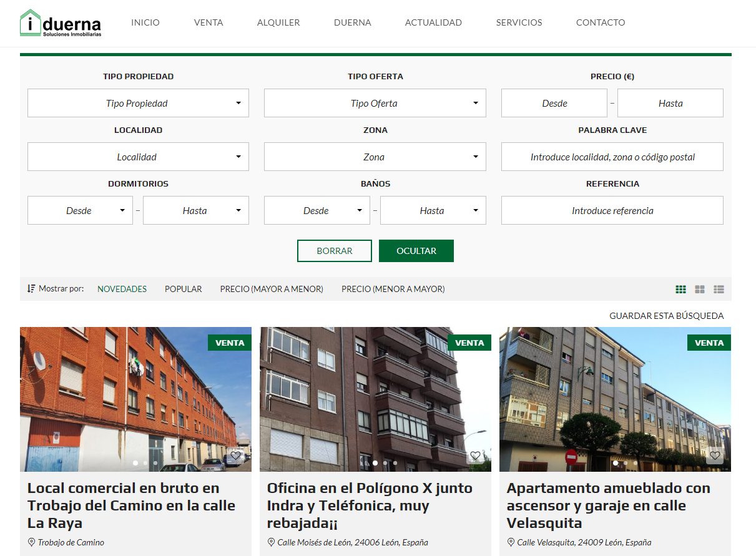
Task: Switch to list view layout
Action: point(719,290)
